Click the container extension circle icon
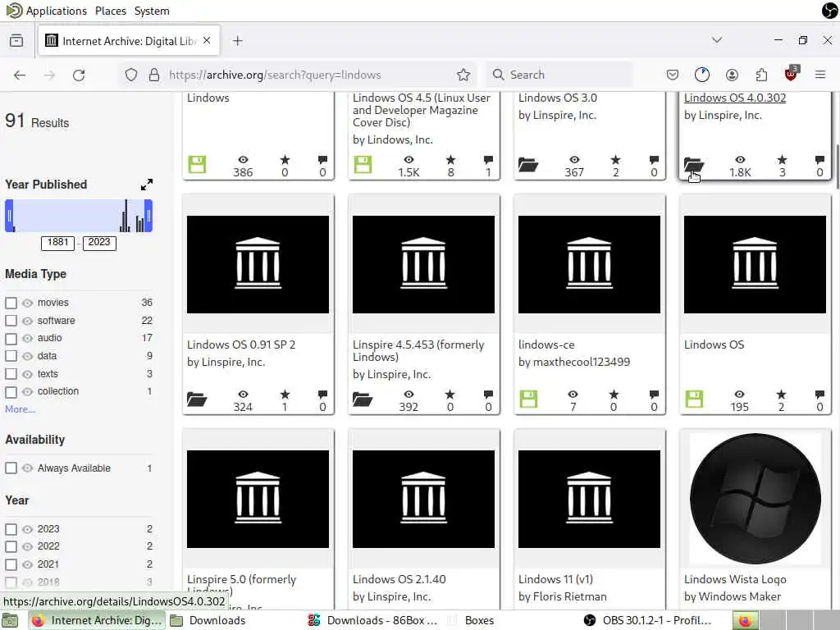The height and width of the screenshot is (630, 840). 702,75
